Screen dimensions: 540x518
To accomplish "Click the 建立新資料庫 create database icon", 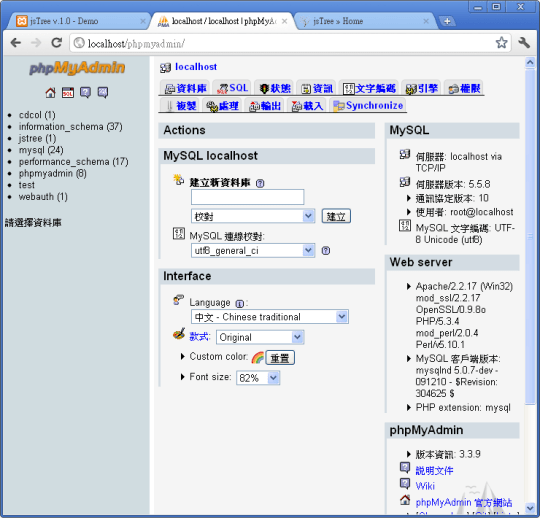I will [x=178, y=179].
